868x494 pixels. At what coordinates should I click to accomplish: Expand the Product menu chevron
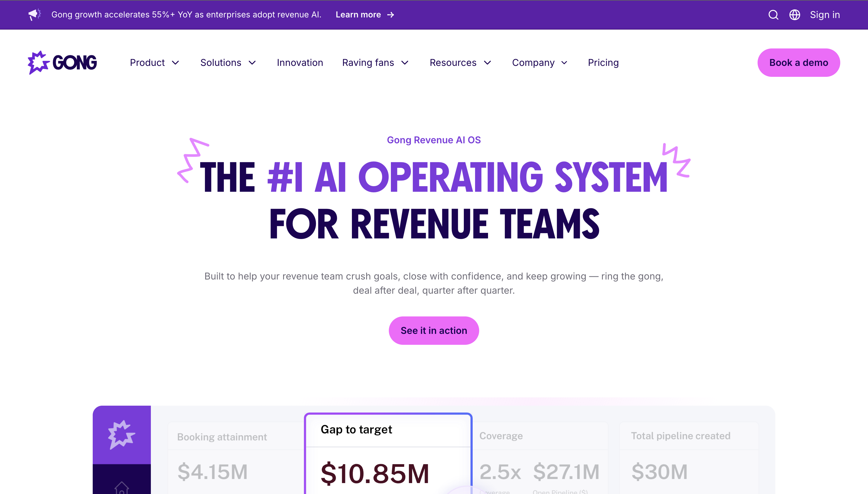(x=176, y=63)
